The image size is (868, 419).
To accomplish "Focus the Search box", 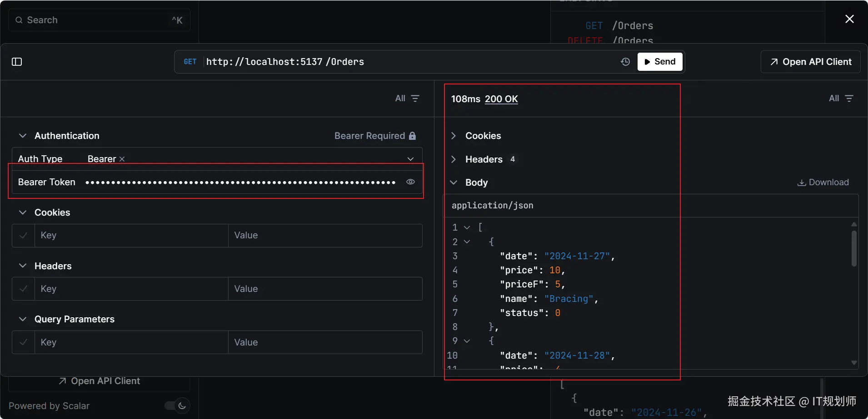I will (99, 20).
